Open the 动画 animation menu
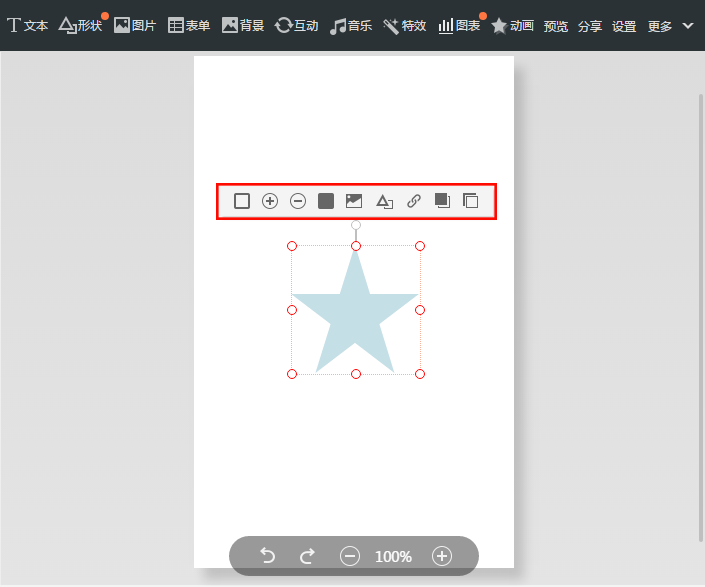 click(512, 26)
